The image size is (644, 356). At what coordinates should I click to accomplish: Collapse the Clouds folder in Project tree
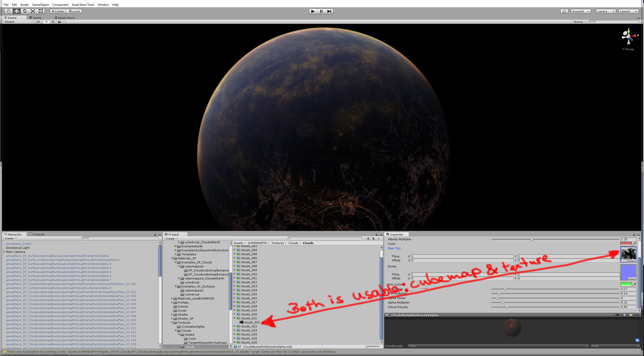click(x=175, y=331)
